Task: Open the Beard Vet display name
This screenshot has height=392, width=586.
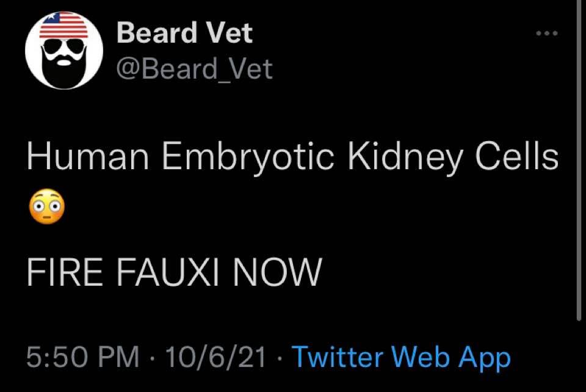Action: tap(184, 32)
